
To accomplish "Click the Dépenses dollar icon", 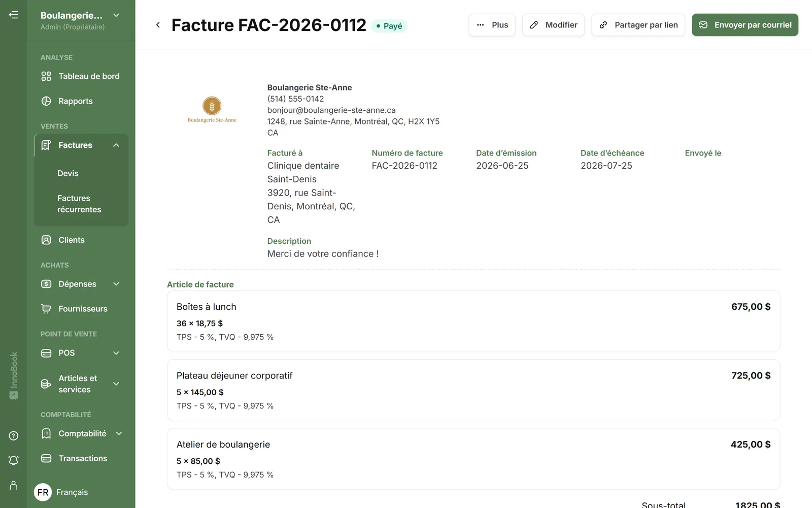I will pyautogui.click(x=46, y=284).
